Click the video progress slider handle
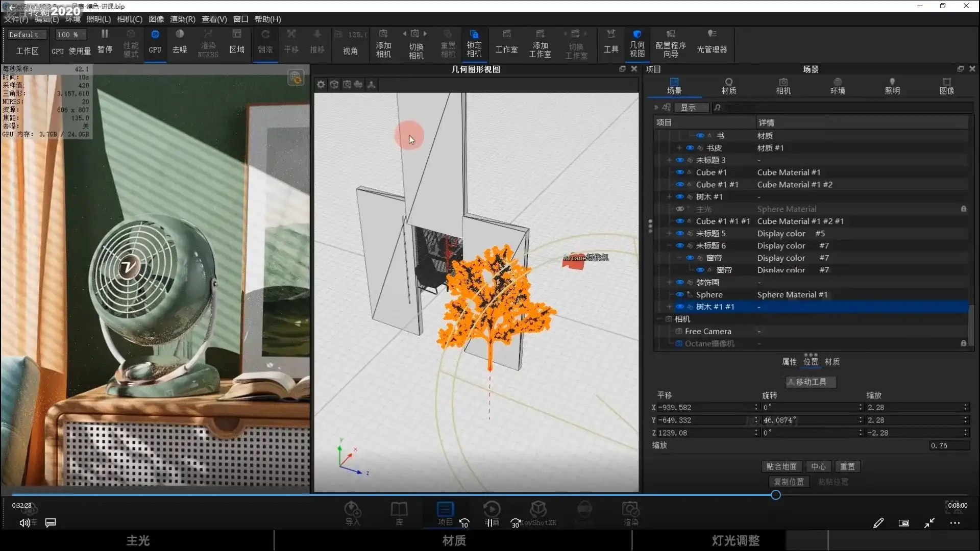 775,495
